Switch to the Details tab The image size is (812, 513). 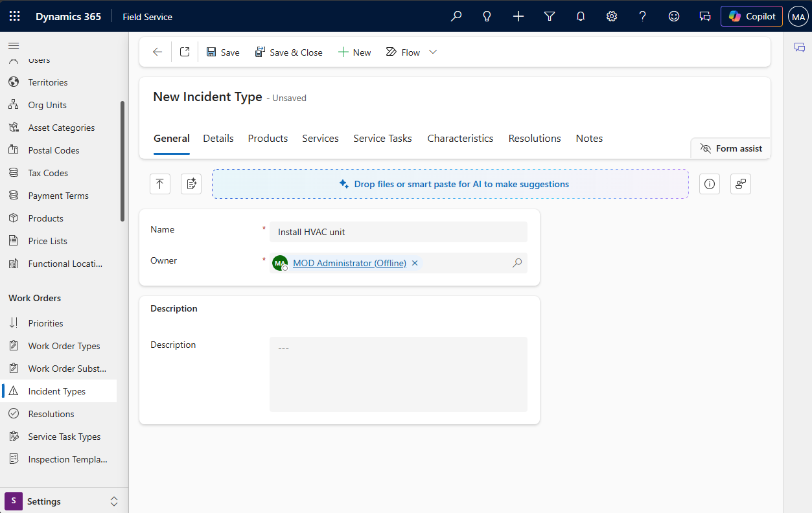tap(218, 139)
